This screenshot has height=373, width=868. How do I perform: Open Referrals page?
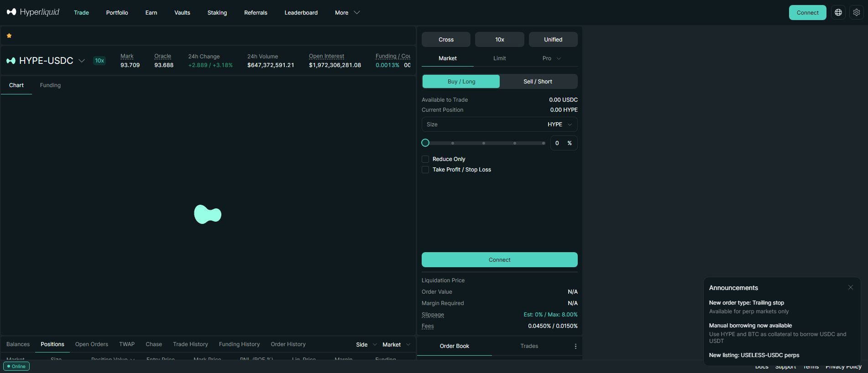tap(256, 13)
